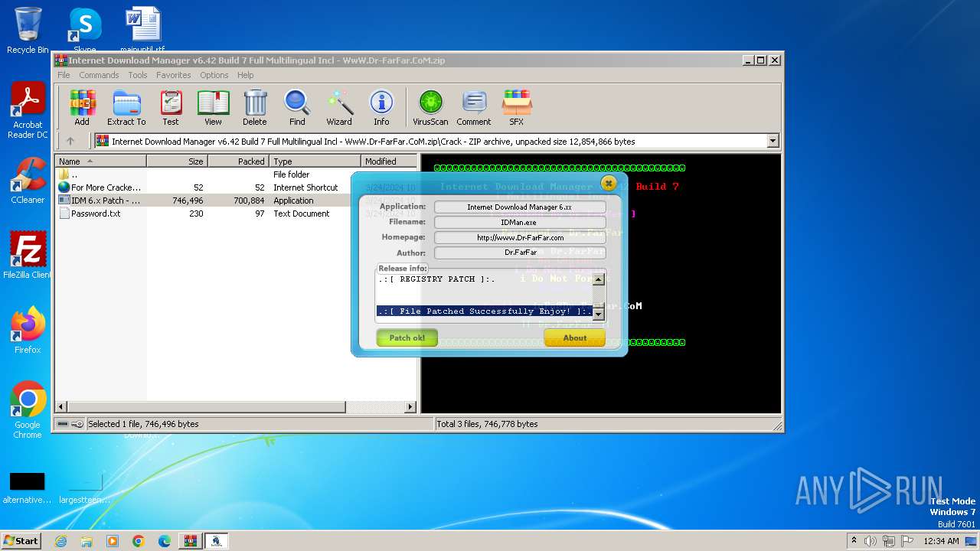Image resolution: width=980 pixels, height=551 pixels.
Task: Open the Comment tool
Action: click(x=474, y=107)
